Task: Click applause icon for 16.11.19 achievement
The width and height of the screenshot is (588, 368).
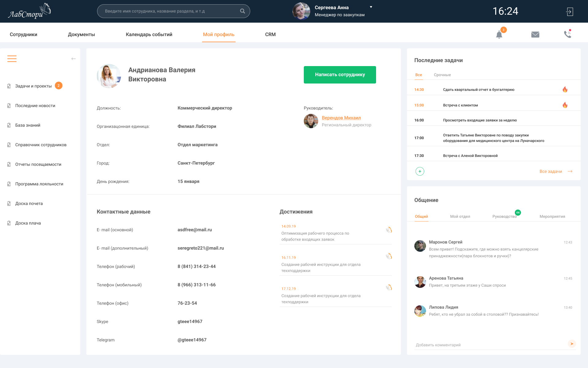Action: click(389, 256)
